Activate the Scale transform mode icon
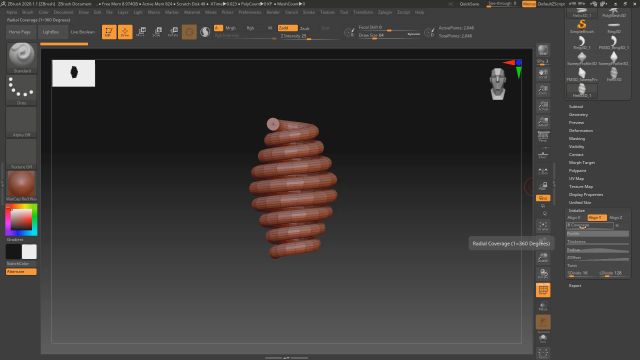The image size is (640, 360). click(x=157, y=31)
